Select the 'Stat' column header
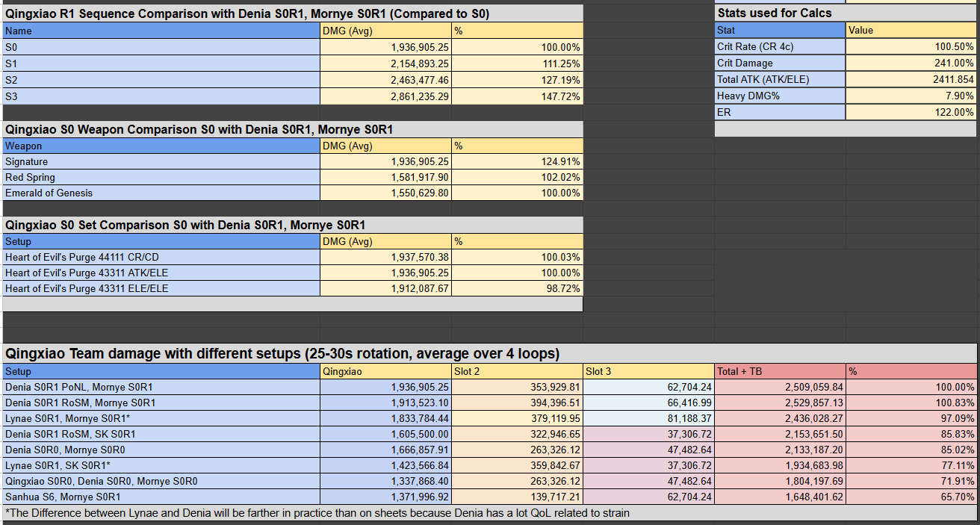Viewport: 980px width, 525px height. 781,30
